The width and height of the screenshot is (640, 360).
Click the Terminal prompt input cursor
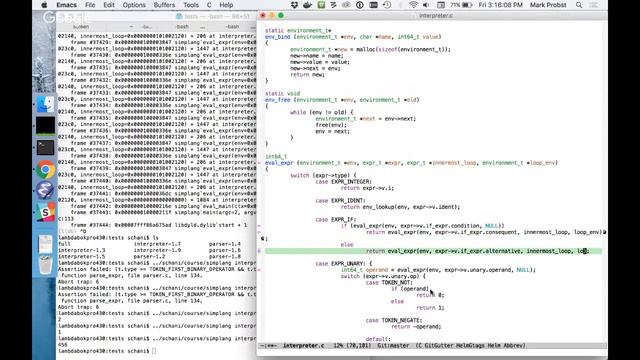154,351
